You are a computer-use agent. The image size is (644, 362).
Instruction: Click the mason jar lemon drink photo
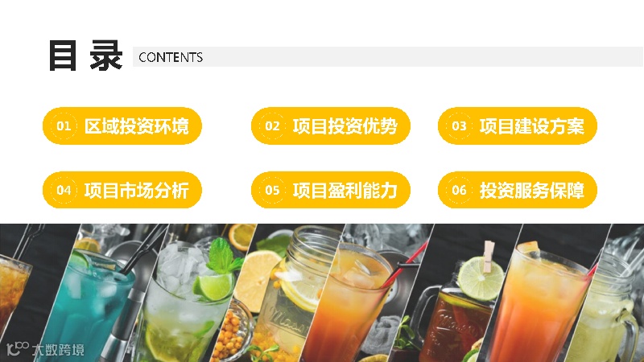283,293
